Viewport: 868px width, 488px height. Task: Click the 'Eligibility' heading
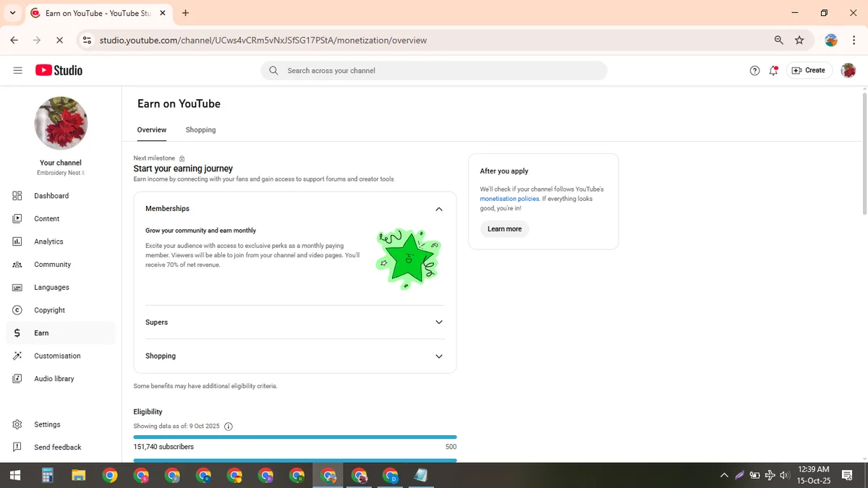(148, 411)
